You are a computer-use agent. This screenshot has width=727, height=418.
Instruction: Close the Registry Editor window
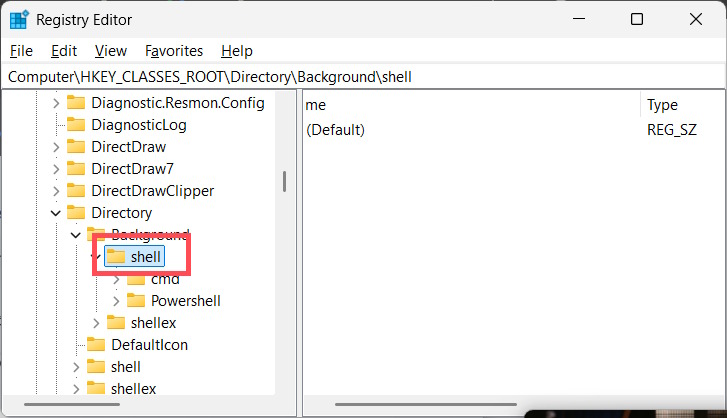(696, 19)
